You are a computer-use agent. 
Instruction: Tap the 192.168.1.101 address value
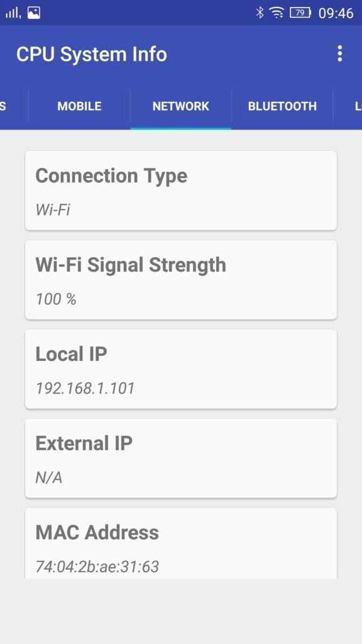[x=85, y=388]
